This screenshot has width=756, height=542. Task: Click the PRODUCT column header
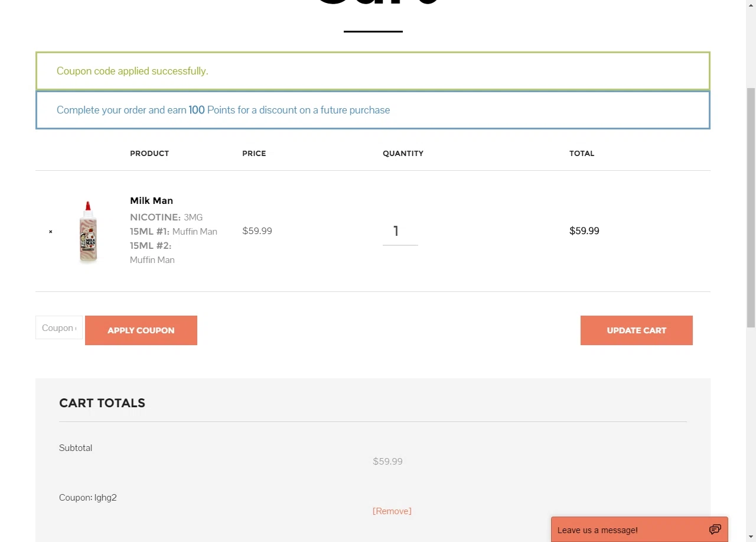pyautogui.click(x=149, y=153)
